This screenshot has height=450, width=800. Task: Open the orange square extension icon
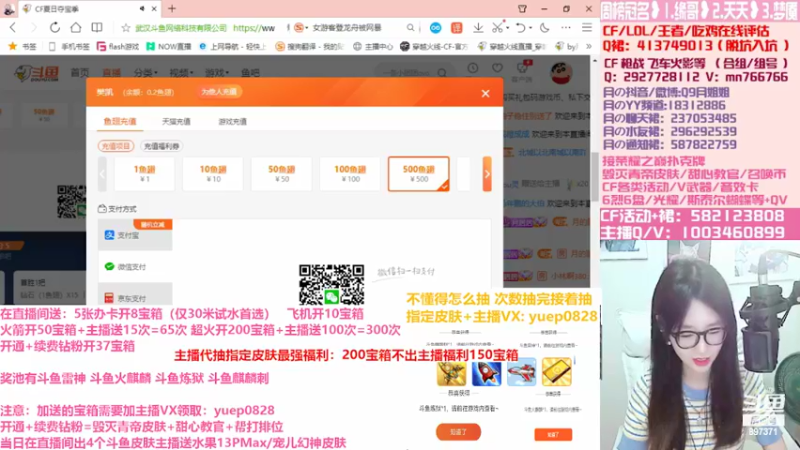456,28
